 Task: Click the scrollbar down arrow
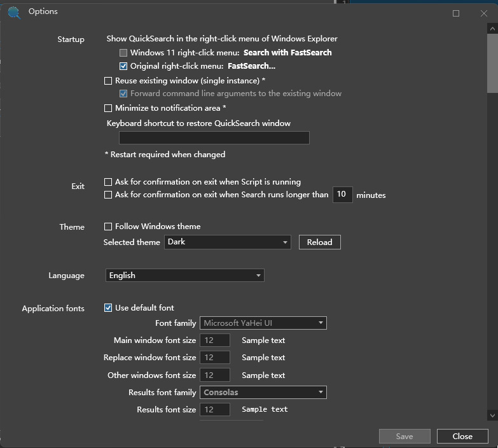pos(492,416)
